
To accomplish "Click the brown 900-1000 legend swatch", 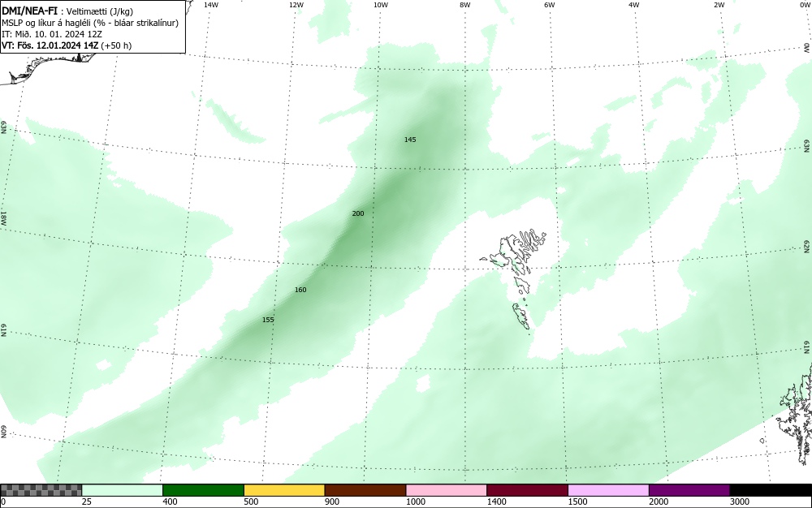I will coord(365,490).
